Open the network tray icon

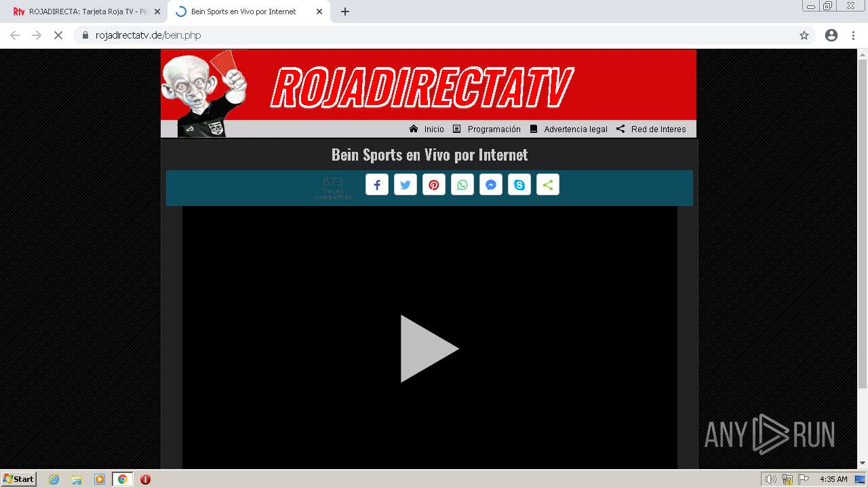(787, 479)
